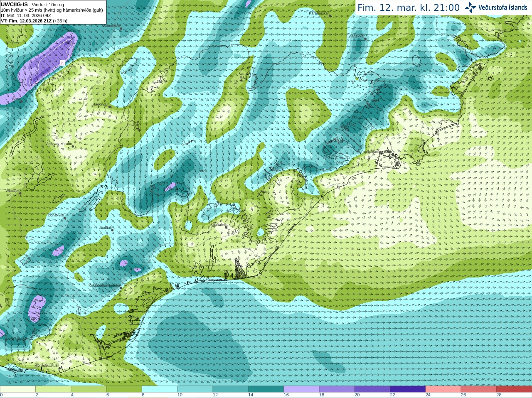Click the 12–14 m/s teal legend swatch

coord(231,389)
